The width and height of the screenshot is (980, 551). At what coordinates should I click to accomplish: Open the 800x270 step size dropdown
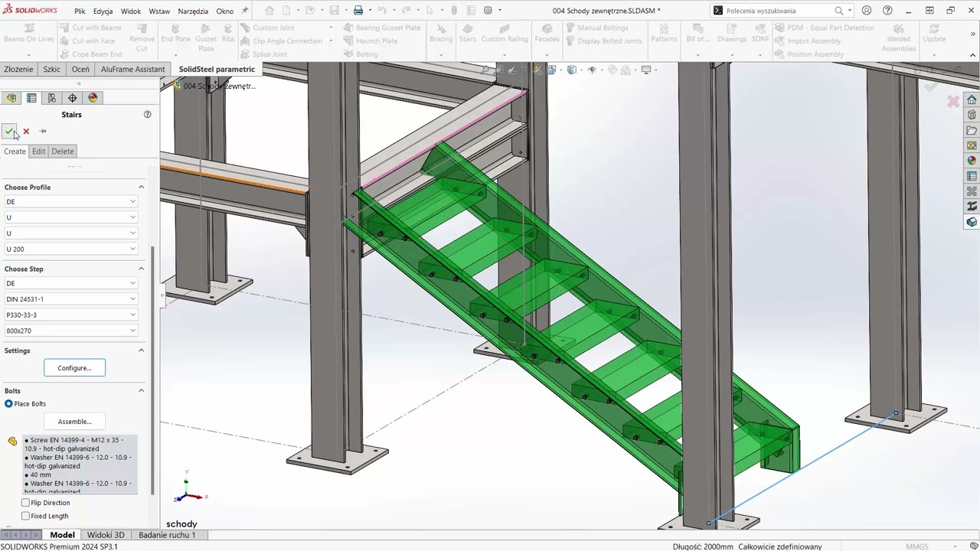(x=70, y=331)
